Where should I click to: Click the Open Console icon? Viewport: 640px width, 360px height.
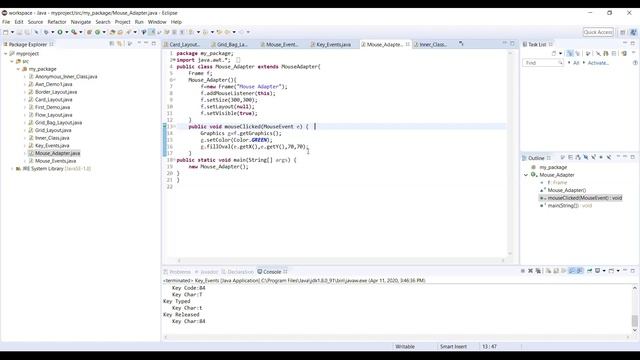tap(611, 271)
